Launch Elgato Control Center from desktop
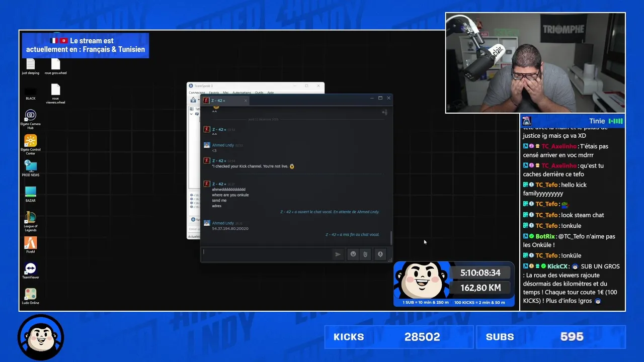This screenshot has width=644, height=362. [30, 145]
